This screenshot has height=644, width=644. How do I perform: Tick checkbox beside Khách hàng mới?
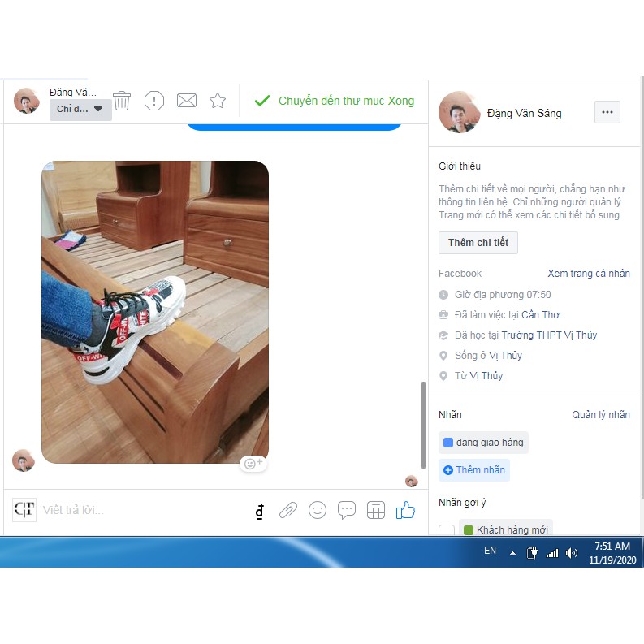447,529
